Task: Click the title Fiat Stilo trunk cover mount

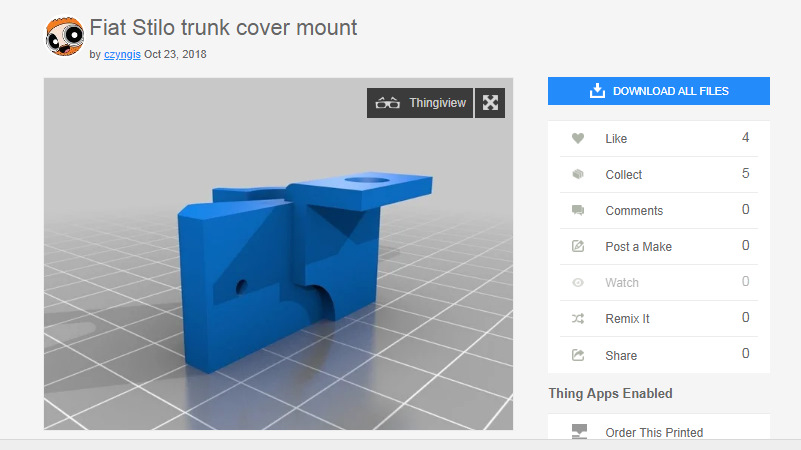Action: [223, 28]
